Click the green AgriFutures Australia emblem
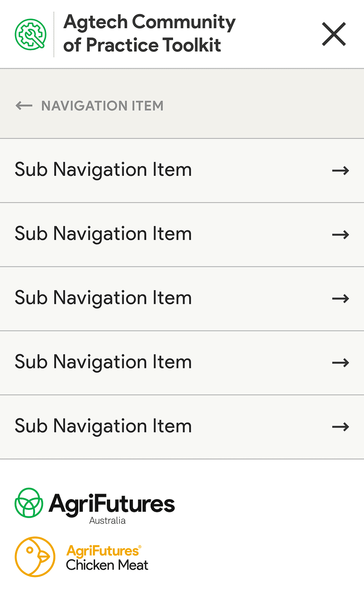 (x=29, y=503)
